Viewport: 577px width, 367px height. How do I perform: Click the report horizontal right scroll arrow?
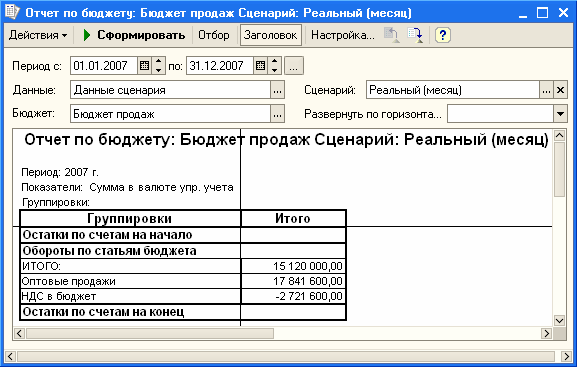click(x=547, y=334)
